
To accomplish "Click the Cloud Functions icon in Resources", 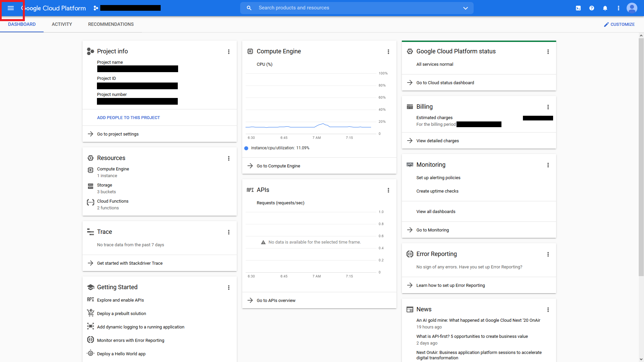I will point(91,202).
